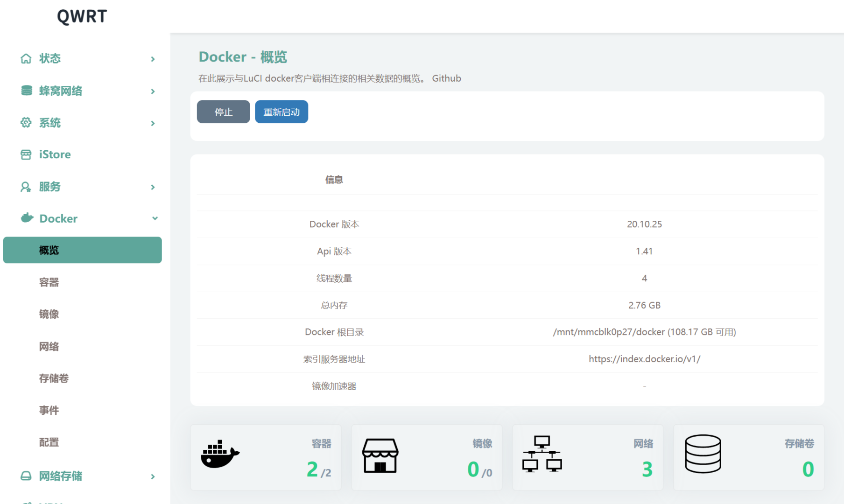Screen dimensions: 844x504
Task: Click the whale icon beside Docker menu
Action: [27, 218]
